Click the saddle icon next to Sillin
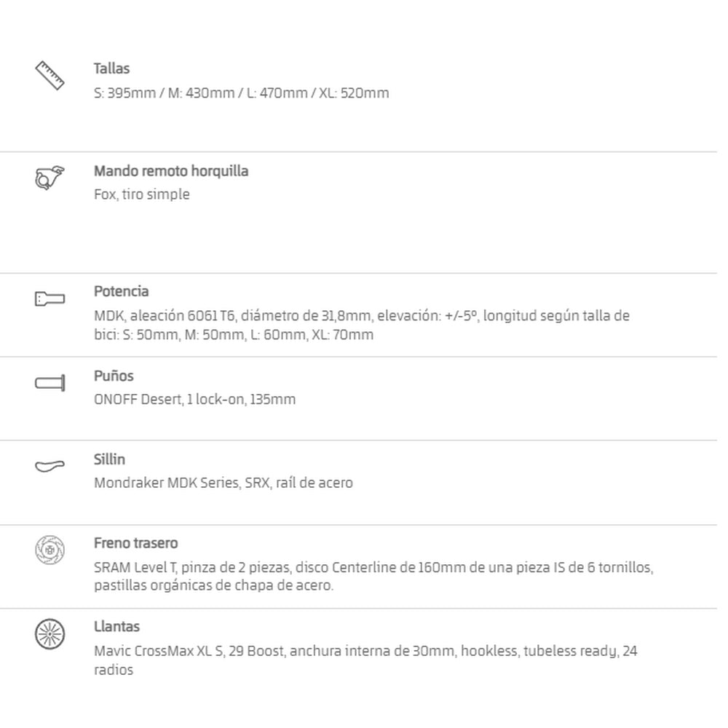The image size is (728, 728). (x=50, y=466)
